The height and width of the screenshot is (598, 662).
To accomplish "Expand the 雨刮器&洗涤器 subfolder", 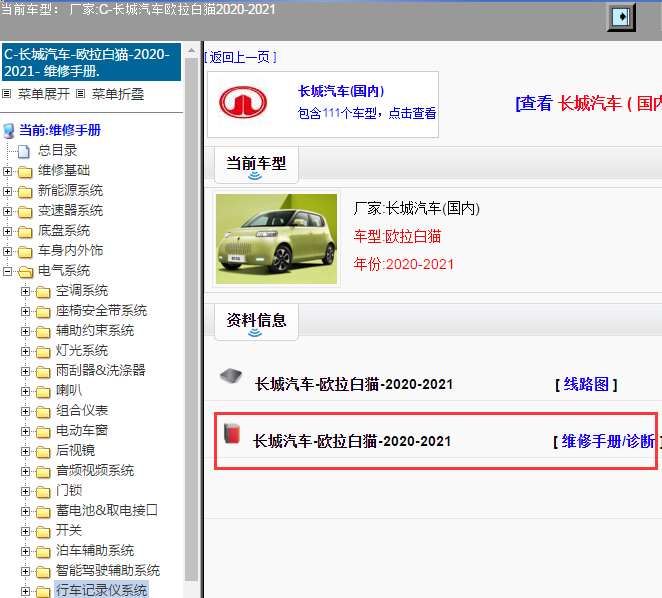I will 25,371.
